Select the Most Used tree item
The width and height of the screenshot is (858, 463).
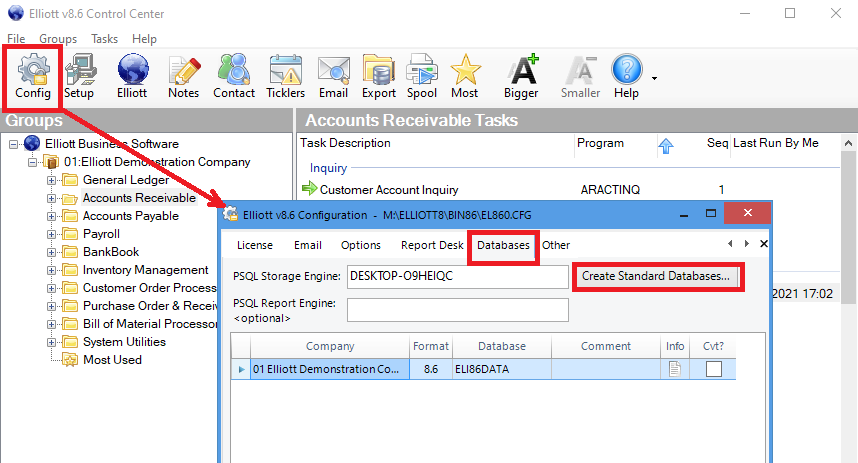coord(112,360)
